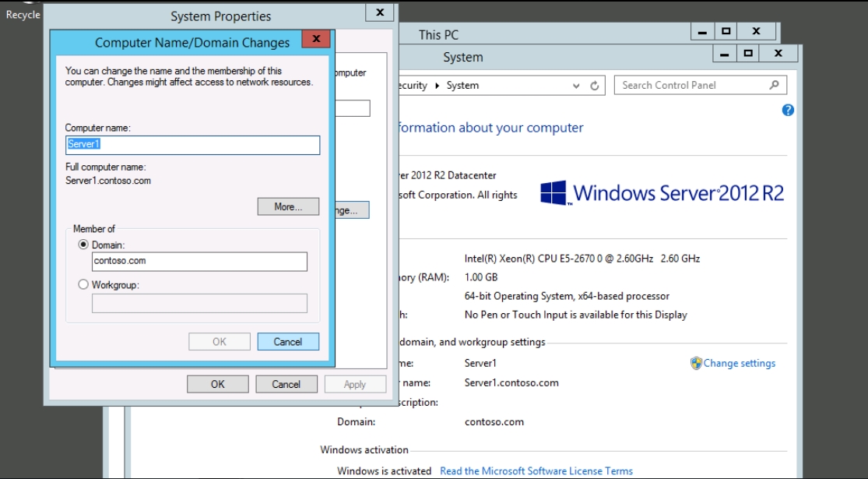The height and width of the screenshot is (479, 868).
Task: Click the Server1 computer name value in System window
Action: 480,363
